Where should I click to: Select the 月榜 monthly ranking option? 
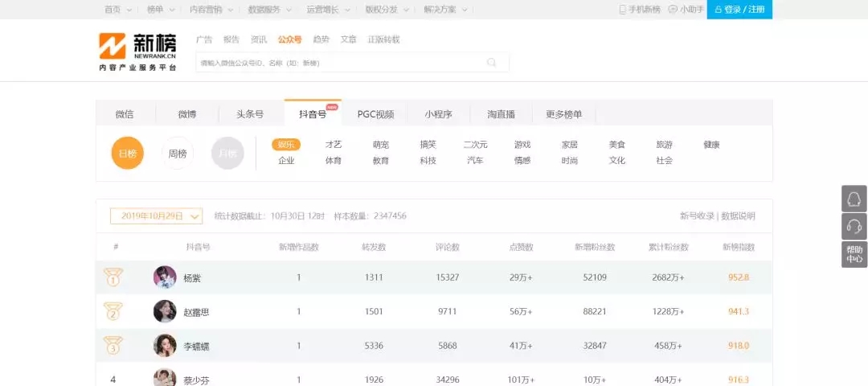[x=227, y=153]
